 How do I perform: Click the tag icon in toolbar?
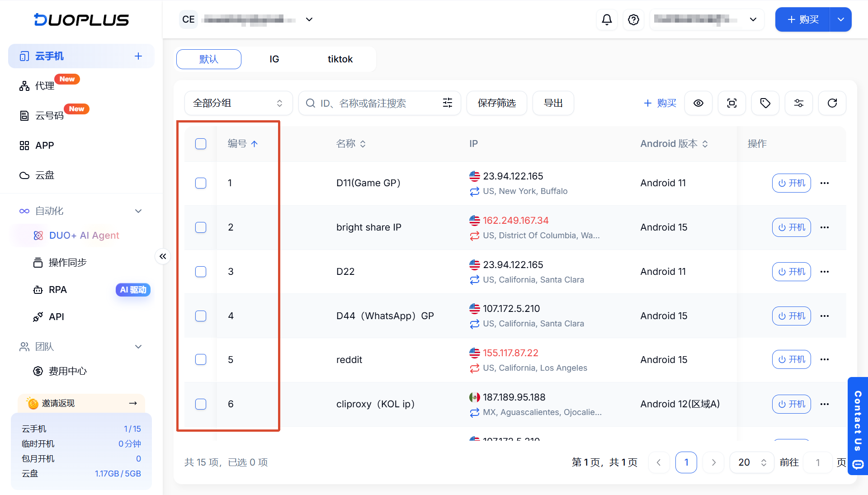pos(765,103)
